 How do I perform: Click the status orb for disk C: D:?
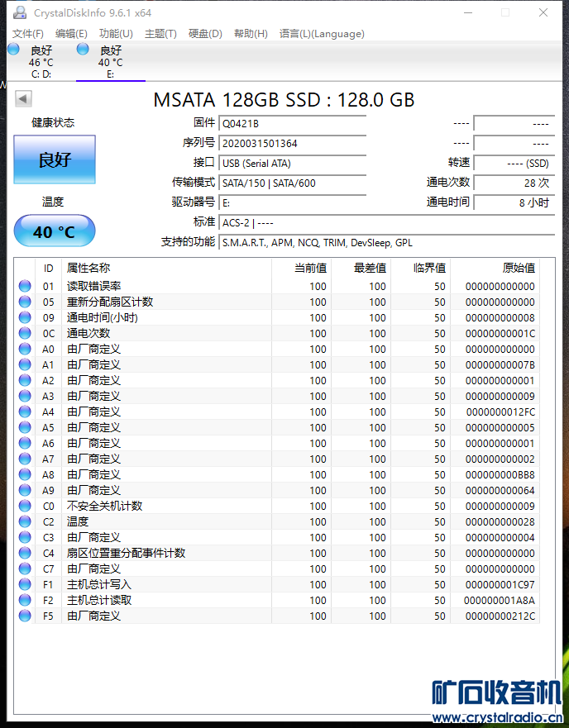pyautogui.click(x=13, y=50)
